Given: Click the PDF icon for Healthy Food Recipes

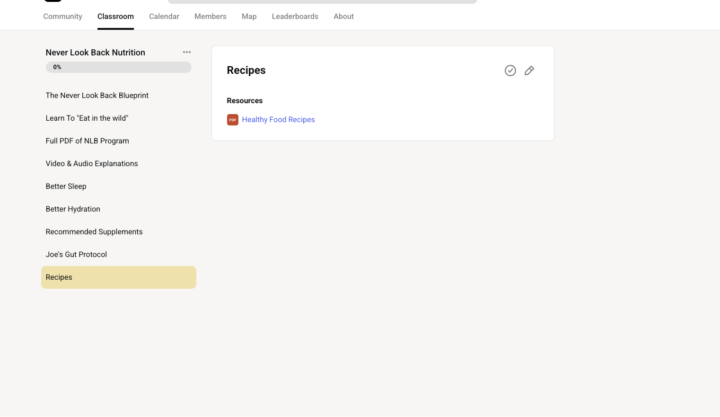Looking at the screenshot, I should click(x=232, y=119).
